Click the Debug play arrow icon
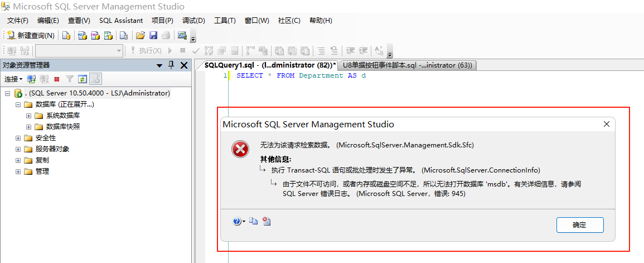Viewport: 644px width, 263px height. [170, 51]
